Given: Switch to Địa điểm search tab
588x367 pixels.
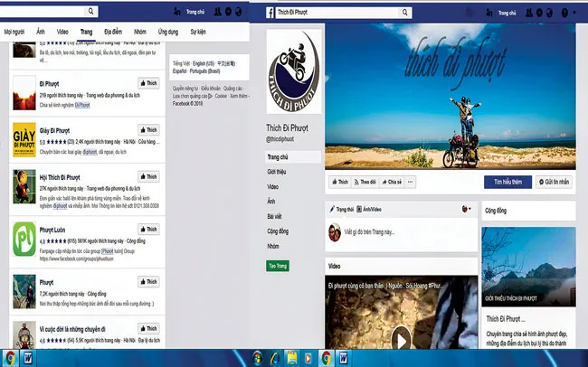Looking at the screenshot, I should (113, 32).
